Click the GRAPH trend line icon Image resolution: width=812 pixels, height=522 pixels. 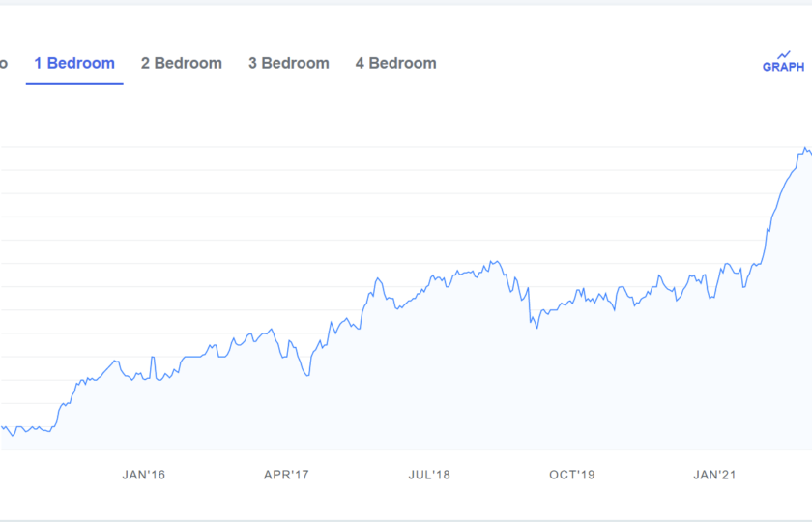point(784,54)
